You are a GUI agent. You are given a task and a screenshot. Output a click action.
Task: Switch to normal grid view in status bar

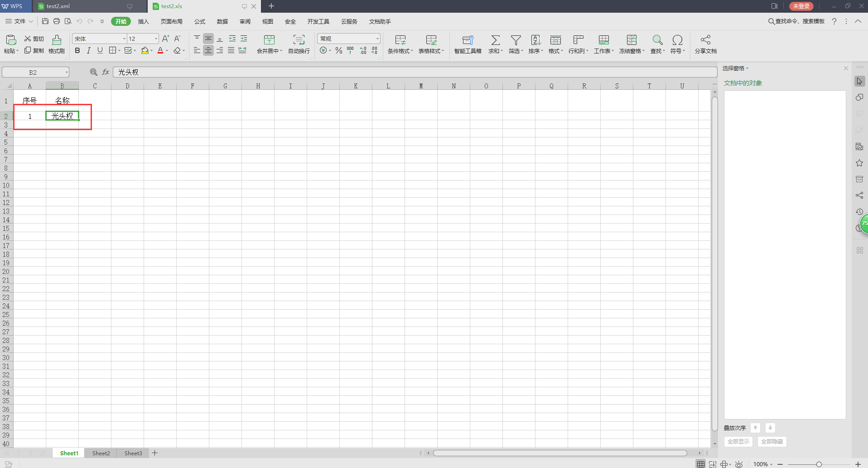(x=701, y=464)
